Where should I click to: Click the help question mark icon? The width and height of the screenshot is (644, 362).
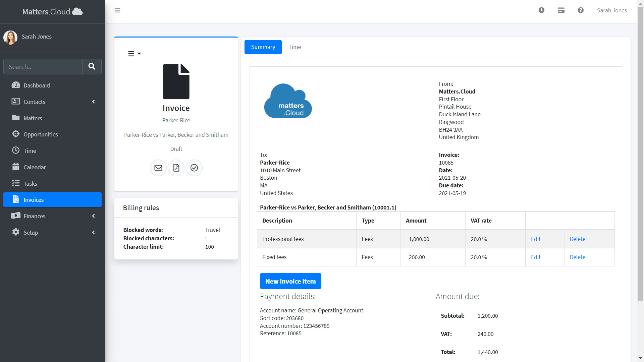581,10
